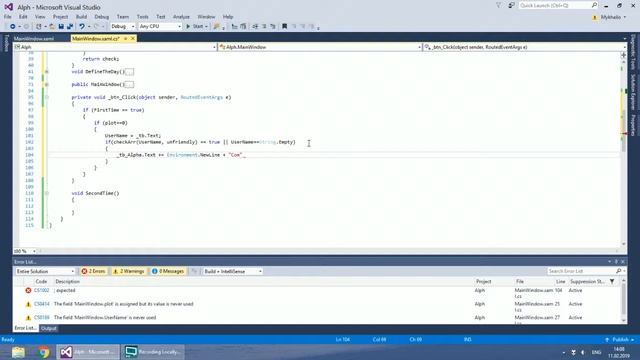The image size is (640, 360).
Task: Open the Analyze menu
Action: pyautogui.click(x=181, y=17)
